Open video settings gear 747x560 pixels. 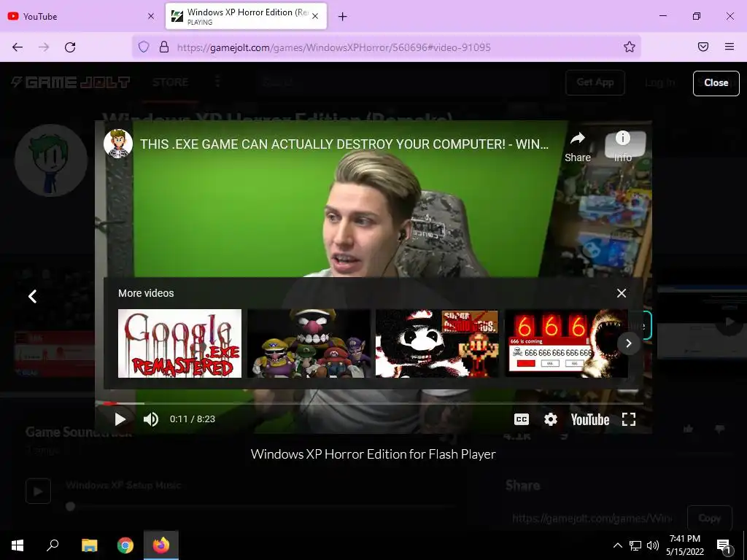[x=550, y=419]
